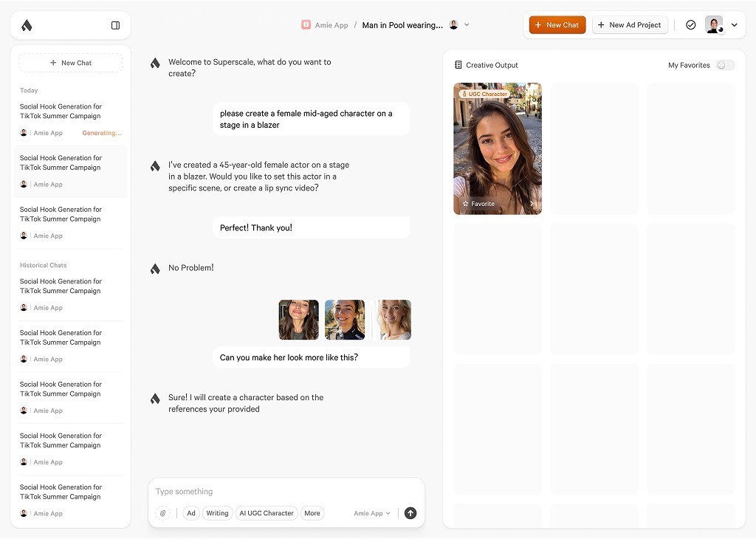Open the third Today chat entry
Screen dimensions: 756x539
(x=71, y=222)
